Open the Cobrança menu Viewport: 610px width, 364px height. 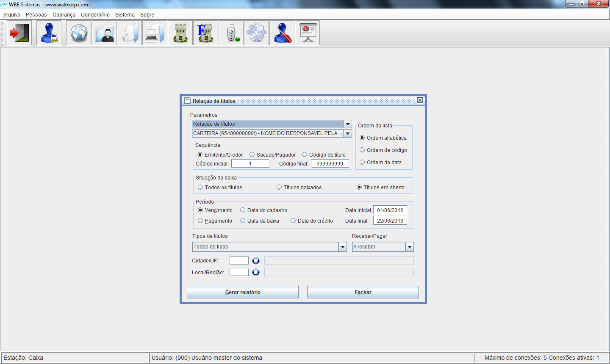[64, 15]
